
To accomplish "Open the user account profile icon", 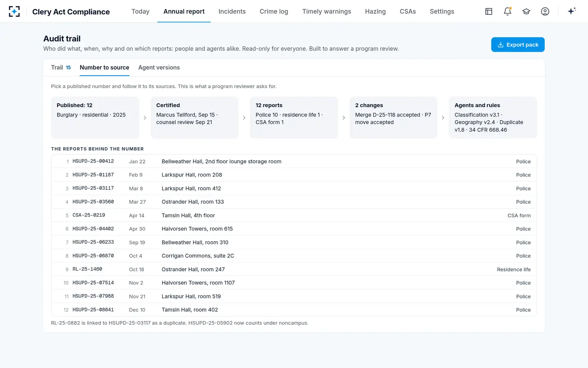I will tap(545, 11).
